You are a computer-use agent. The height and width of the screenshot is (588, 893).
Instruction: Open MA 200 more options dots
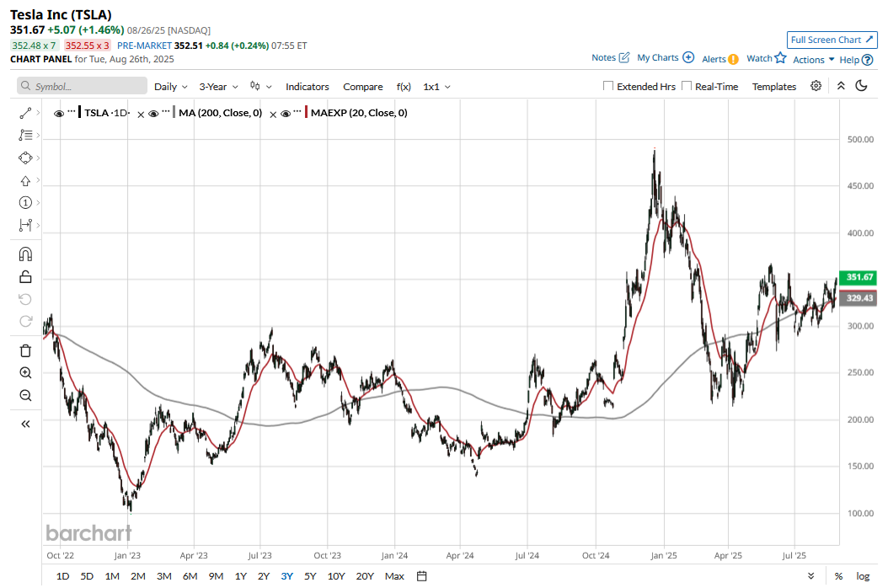[x=166, y=110]
